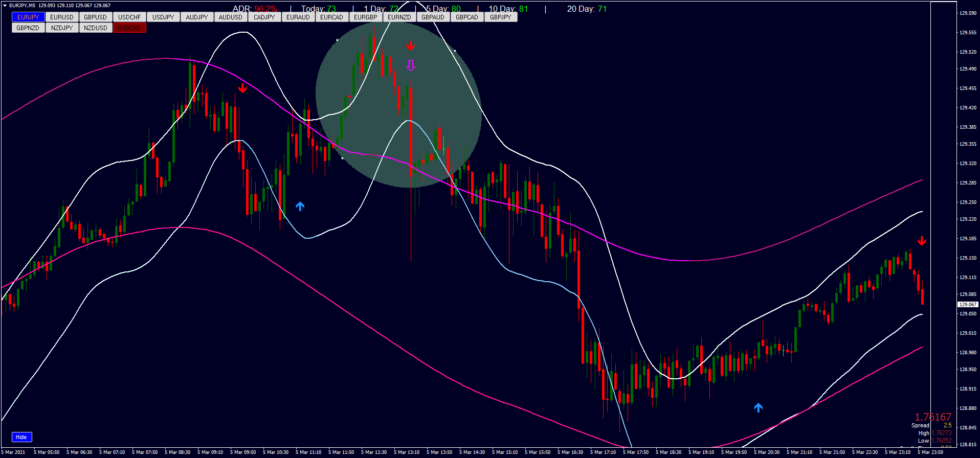Click the red sell arrow near 09:50

pyautogui.click(x=242, y=88)
